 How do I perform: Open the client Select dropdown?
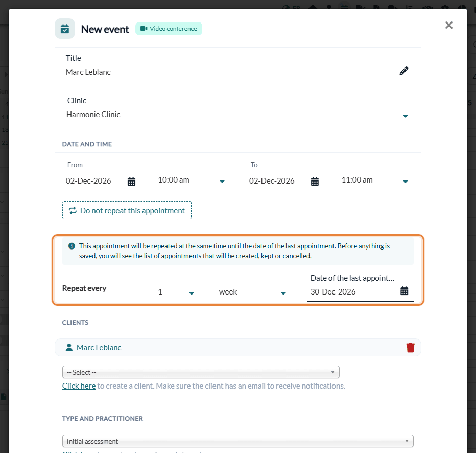(201, 372)
